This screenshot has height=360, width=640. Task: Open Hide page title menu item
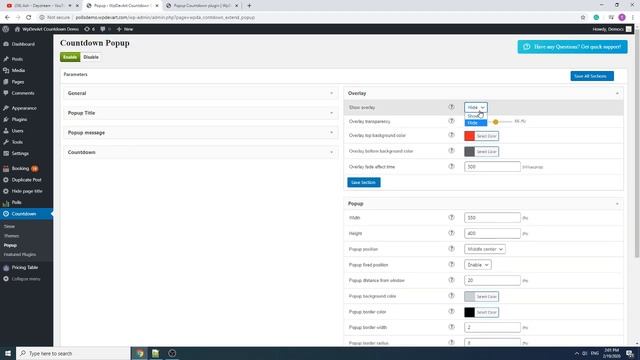pos(27,191)
